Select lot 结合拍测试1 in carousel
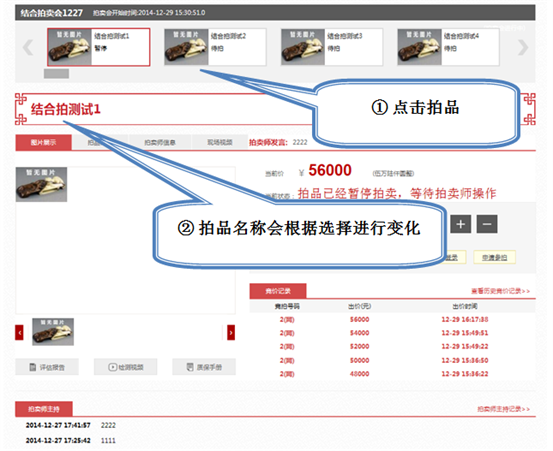The height and width of the screenshot is (451, 553). (x=99, y=47)
